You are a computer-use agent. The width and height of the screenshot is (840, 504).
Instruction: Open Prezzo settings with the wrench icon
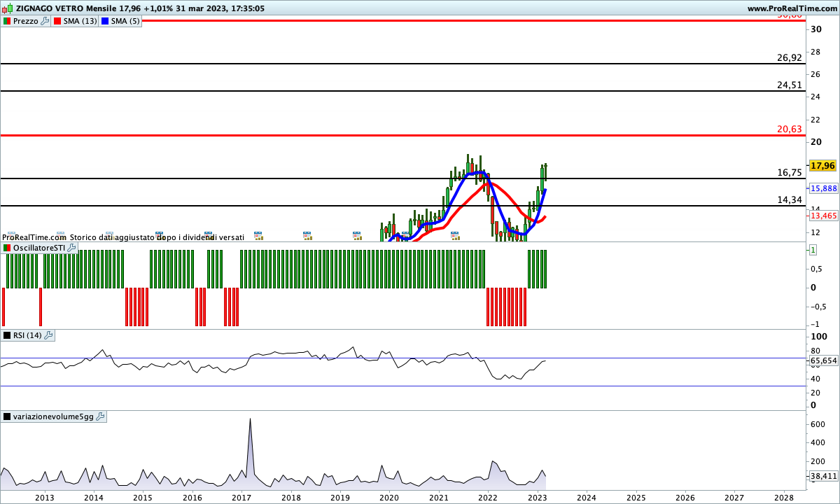[45, 21]
